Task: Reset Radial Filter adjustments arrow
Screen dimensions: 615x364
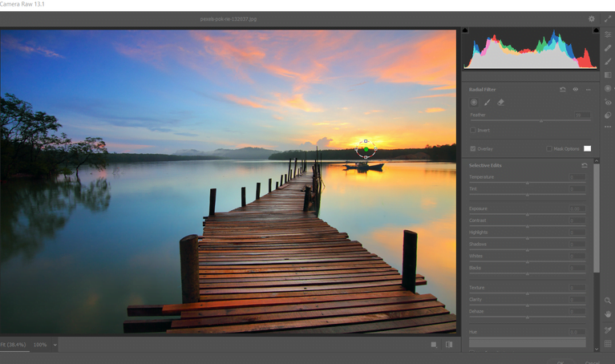Action: click(x=562, y=90)
